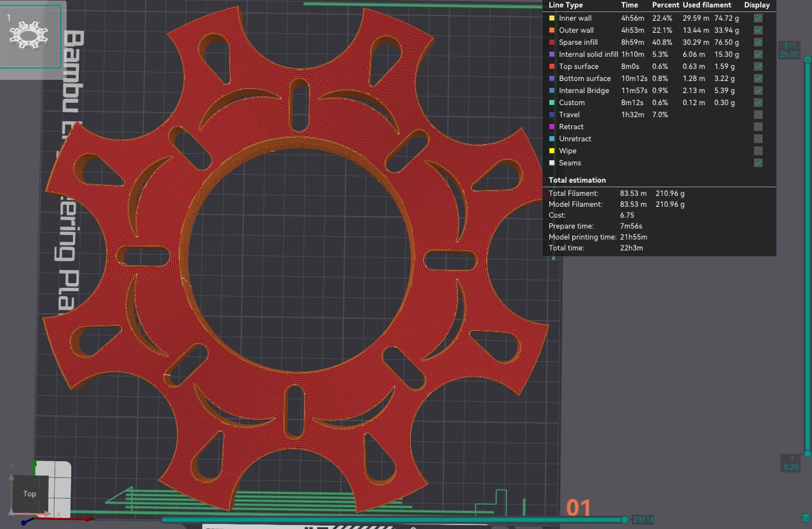
Task: Uncheck Custom line type display
Action: pyautogui.click(x=758, y=103)
